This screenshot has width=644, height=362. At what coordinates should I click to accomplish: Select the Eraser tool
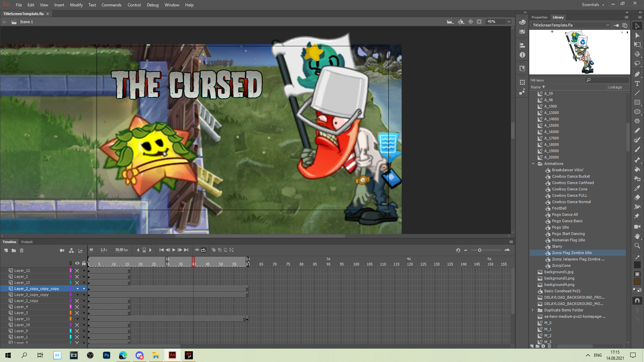pyautogui.click(x=637, y=197)
